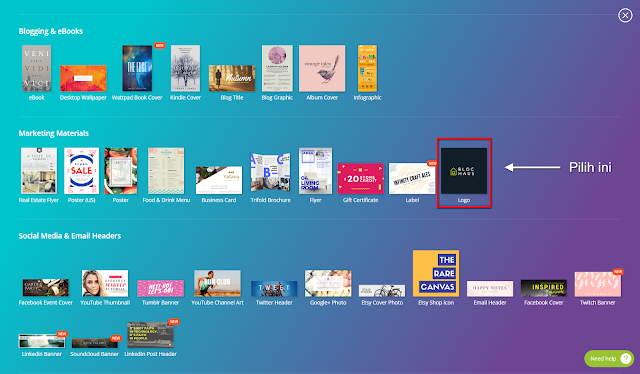Viewport: 640px width, 374px height.
Task: Open the LinkedIn Post Header design
Action: [x=150, y=335]
